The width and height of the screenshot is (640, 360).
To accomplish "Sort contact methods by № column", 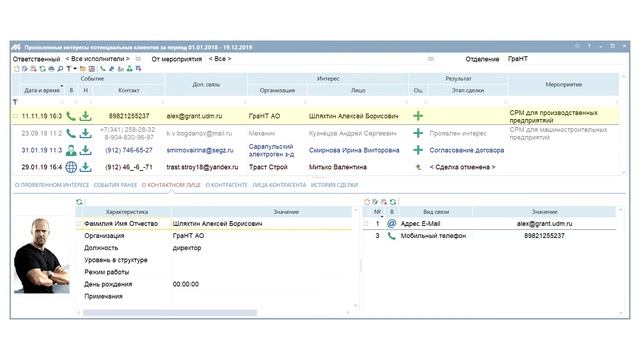I will point(377,212).
